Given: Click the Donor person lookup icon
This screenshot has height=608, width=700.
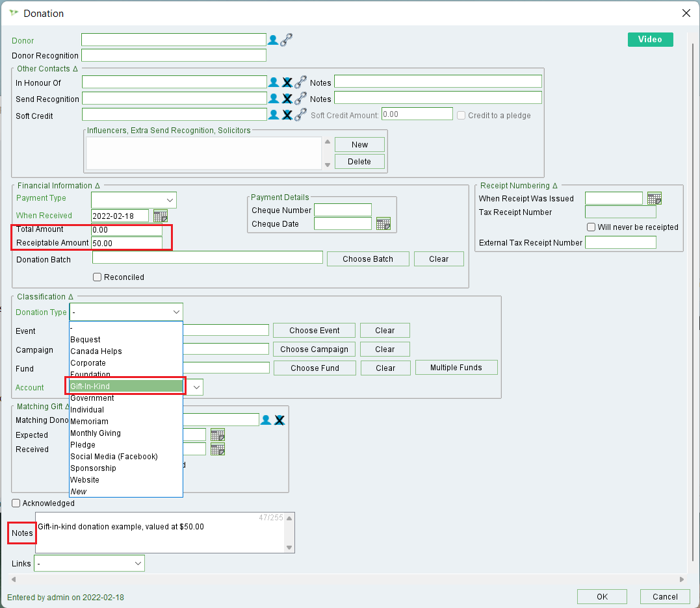Looking at the screenshot, I should coord(273,40).
